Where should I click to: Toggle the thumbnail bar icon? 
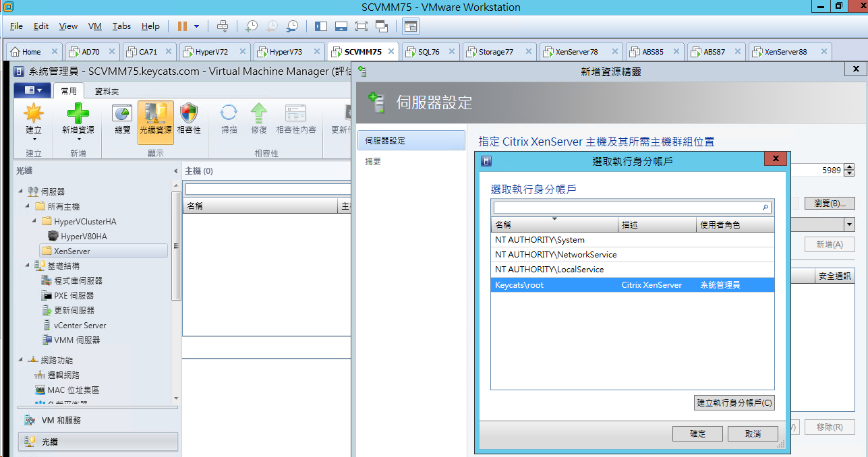[341, 26]
